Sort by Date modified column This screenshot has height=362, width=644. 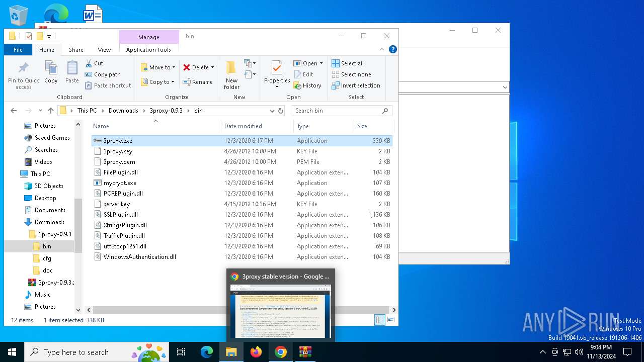tap(257, 126)
